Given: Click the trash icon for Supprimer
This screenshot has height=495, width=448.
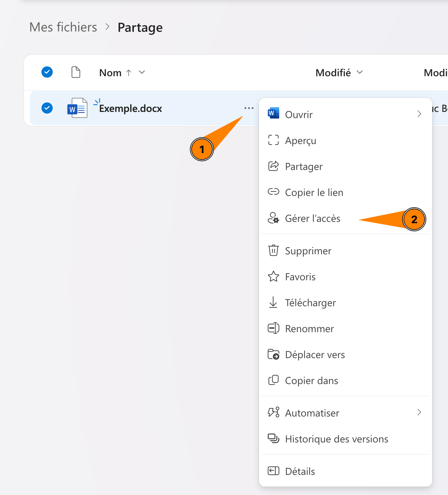Looking at the screenshot, I should point(273,250).
